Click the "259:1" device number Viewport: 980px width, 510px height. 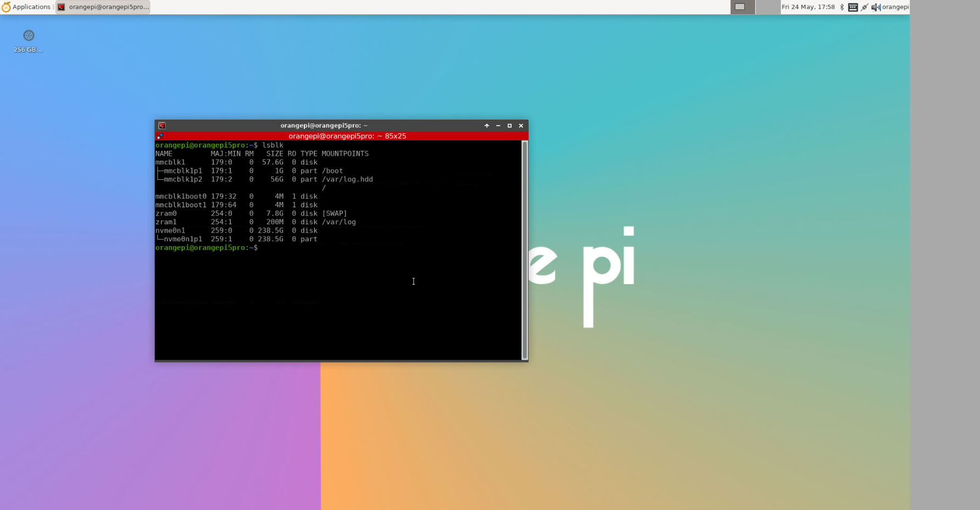pos(222,239)
